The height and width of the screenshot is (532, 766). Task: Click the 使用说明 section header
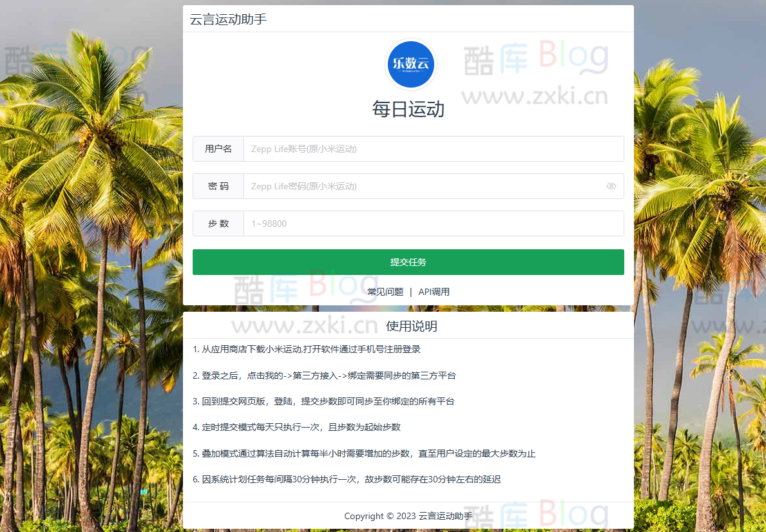coord(408,326)
